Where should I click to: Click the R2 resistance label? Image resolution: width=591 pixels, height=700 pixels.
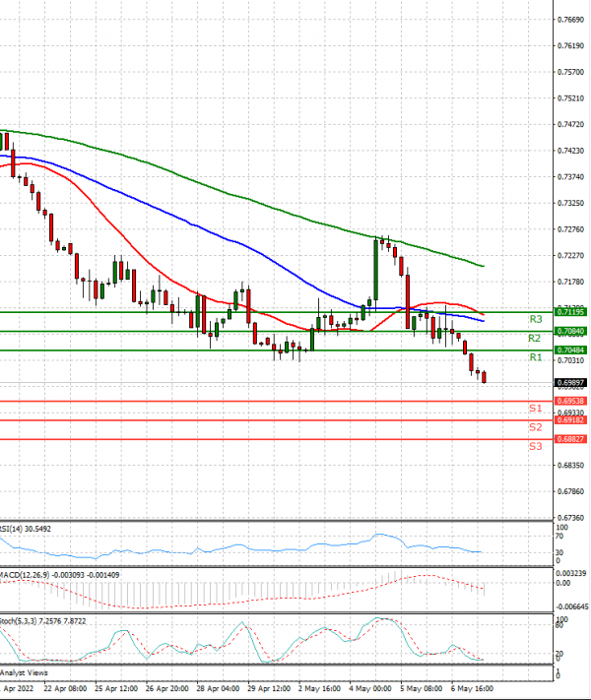coord(534,339)
